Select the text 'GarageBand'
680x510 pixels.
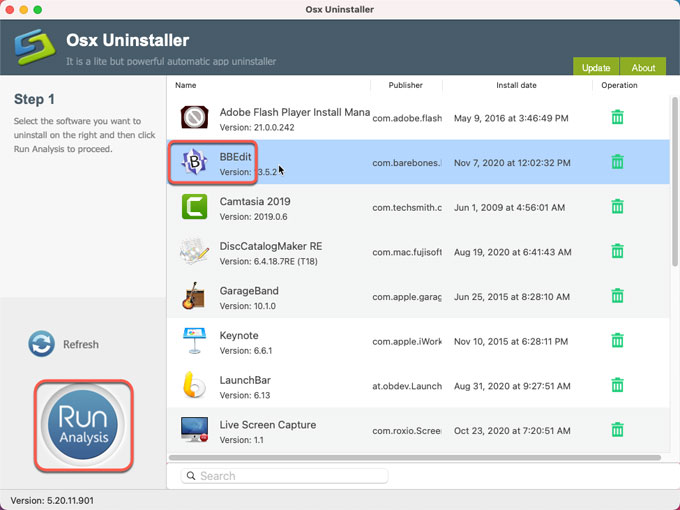point(249,291)
